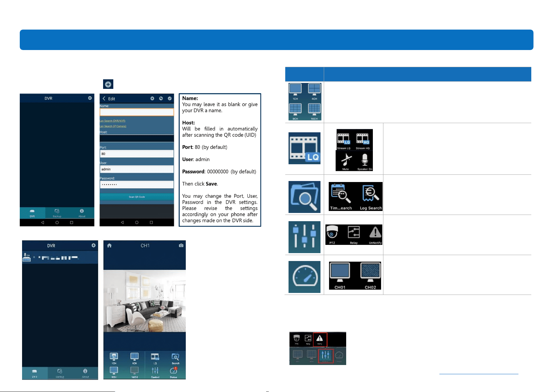Image resolution: width=555 pixels, height=392 pixels.
Task: Click the standalone plus icon above the screenshots
Action: pyautogui.click(x=108, y=84)
